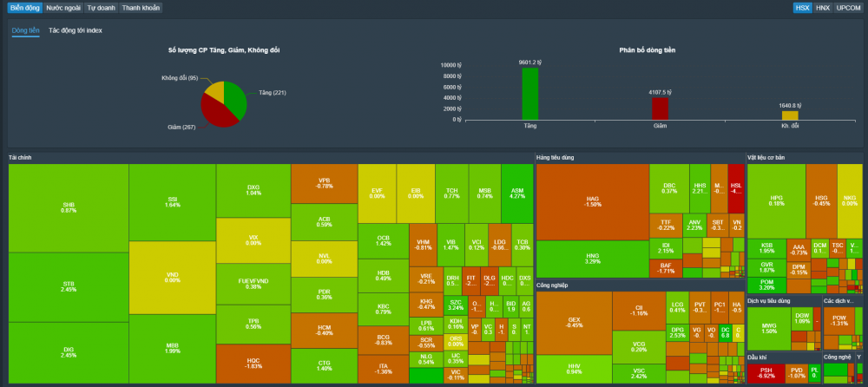This screenshot has width=868, height=387.
Task: Select the CII -1.16% tile
Action: [x=639, y=311]
